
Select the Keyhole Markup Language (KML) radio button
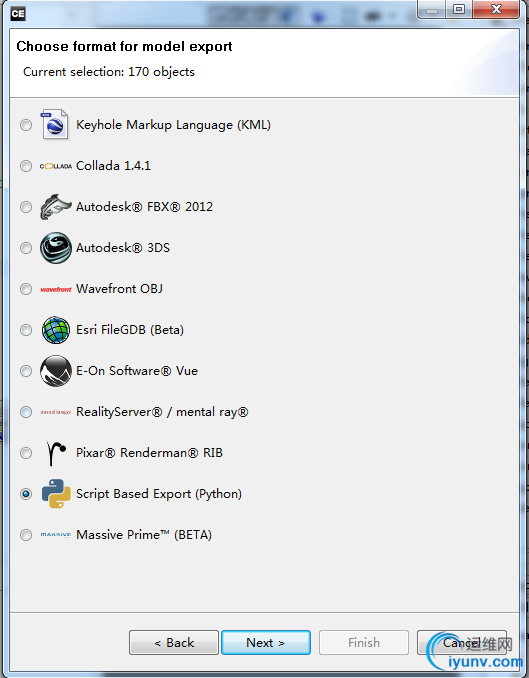26,125
